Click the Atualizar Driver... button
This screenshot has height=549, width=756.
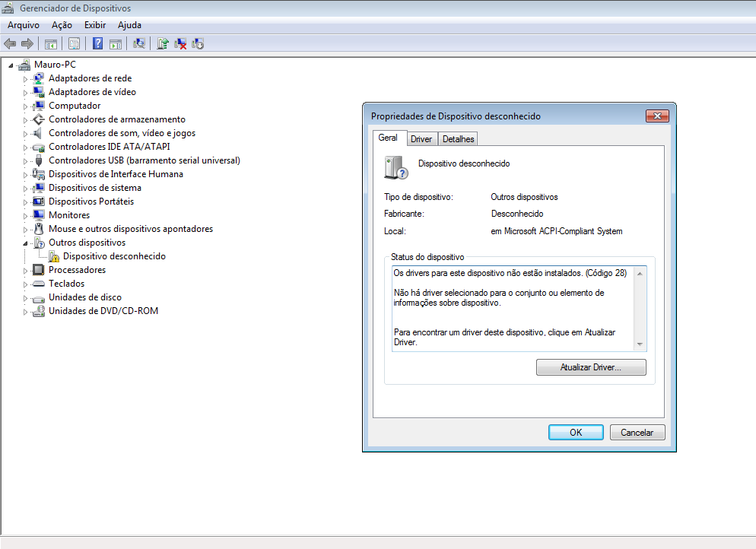(591, 367)
